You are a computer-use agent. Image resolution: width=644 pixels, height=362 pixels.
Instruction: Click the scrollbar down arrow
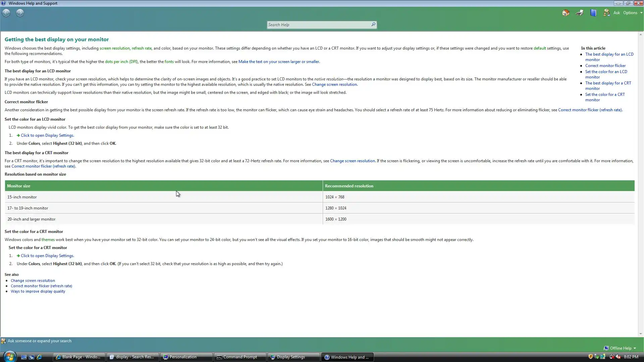pyautogui.click(x=641, y=334)
